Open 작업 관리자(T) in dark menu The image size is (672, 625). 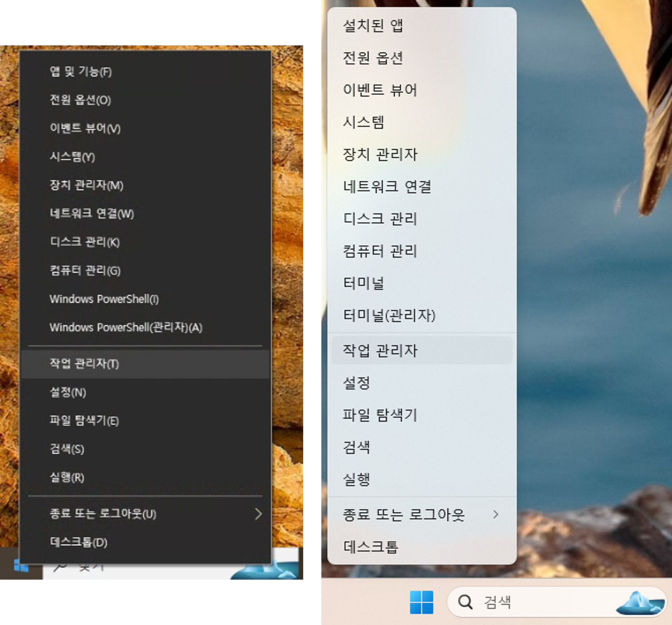tap(84, 364)
